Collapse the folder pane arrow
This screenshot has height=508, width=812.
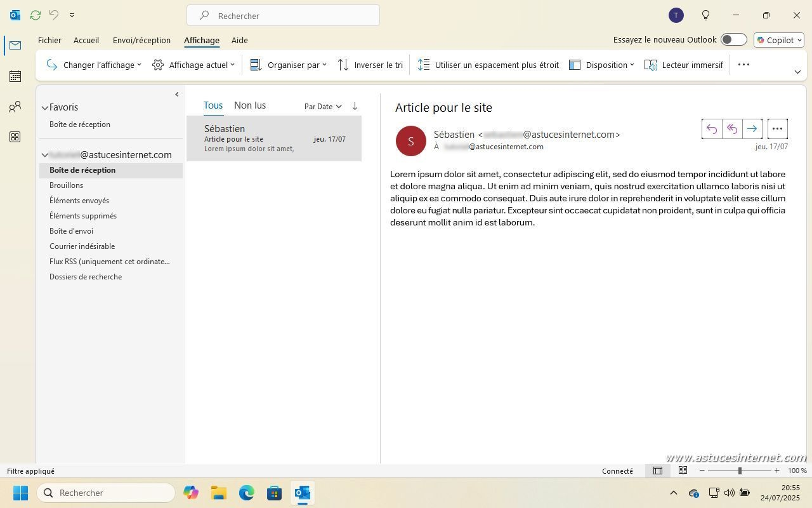(x=176, y=94)
